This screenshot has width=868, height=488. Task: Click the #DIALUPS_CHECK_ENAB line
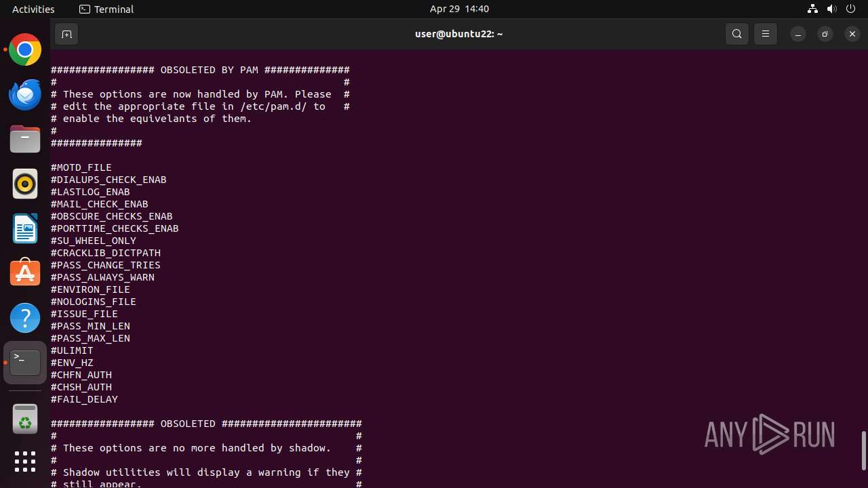pos(108,180)
